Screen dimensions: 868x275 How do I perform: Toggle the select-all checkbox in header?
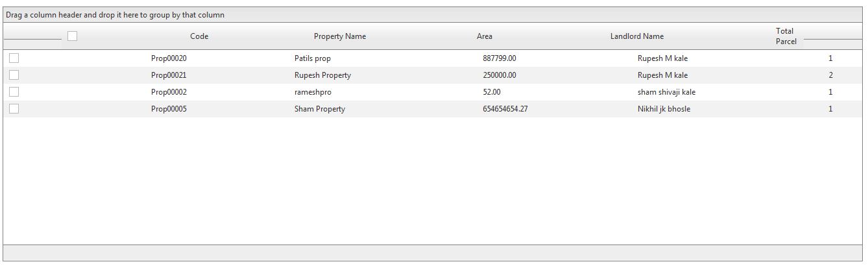pos(72,36)
